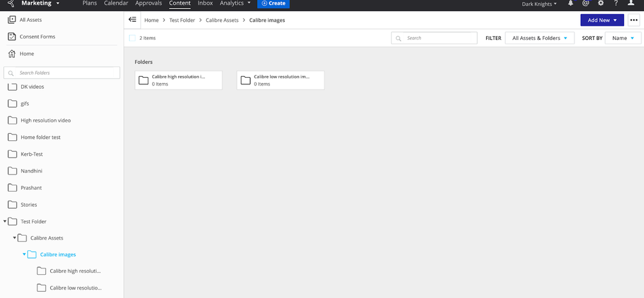644x298 pixels.
Task: Tick the select-all items checkbox
Action: pyautogui.click(x=132, y=38)
